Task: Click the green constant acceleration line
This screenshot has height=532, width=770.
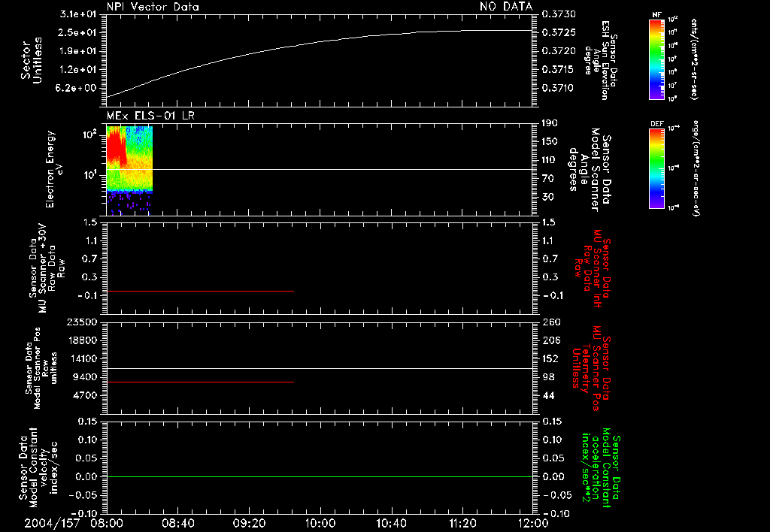Action: pos(319,476)
